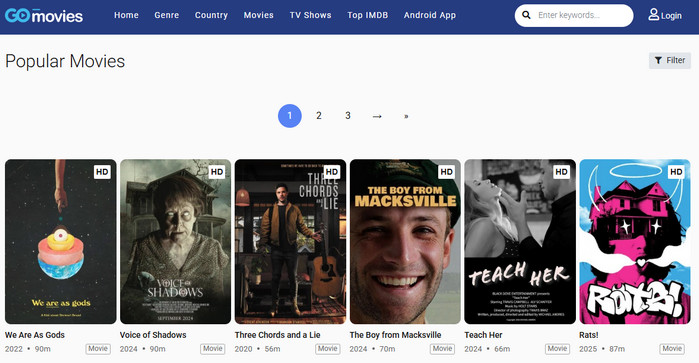
Task: Open the TV Shows section
Action: click(x=311, y=15)
